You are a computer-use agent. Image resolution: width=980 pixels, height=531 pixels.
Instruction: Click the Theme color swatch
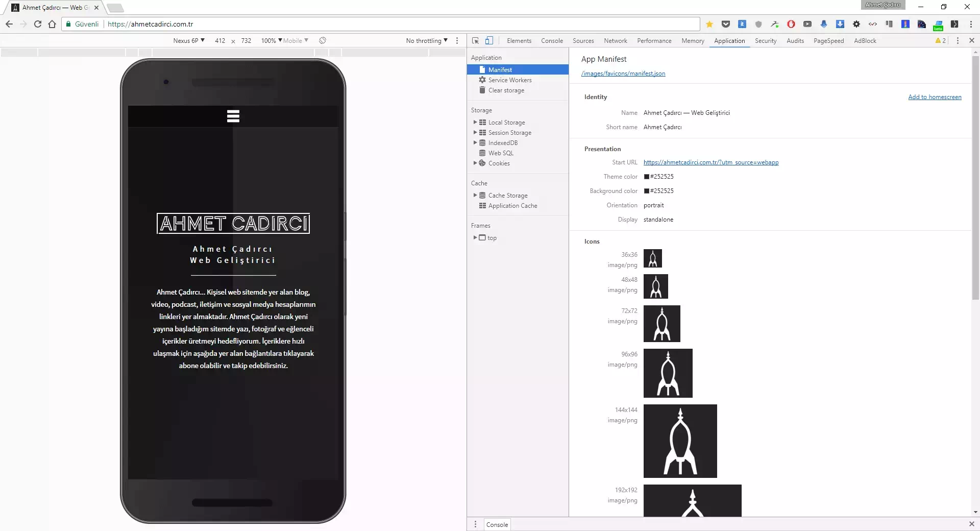(647, 177)
